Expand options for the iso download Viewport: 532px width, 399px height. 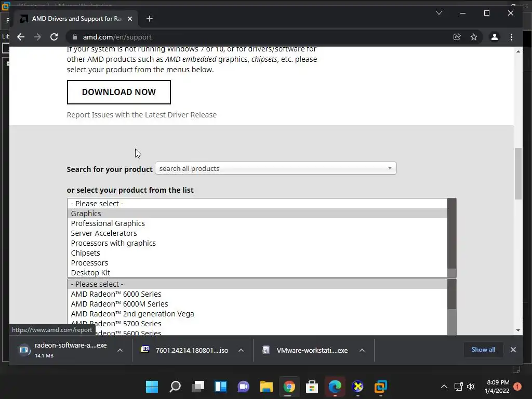click(241, 350)
